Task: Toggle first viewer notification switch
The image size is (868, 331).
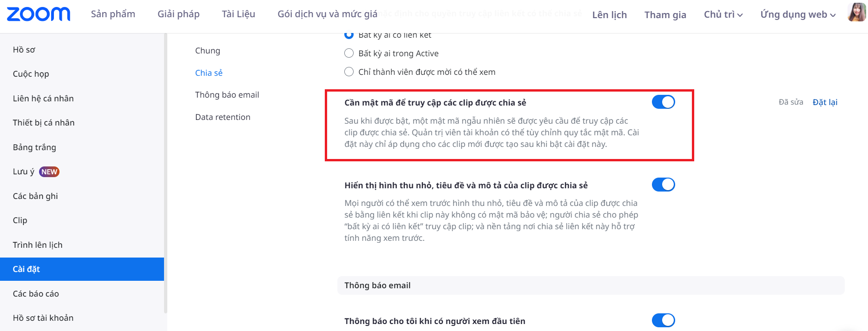Action: [663, 320]
